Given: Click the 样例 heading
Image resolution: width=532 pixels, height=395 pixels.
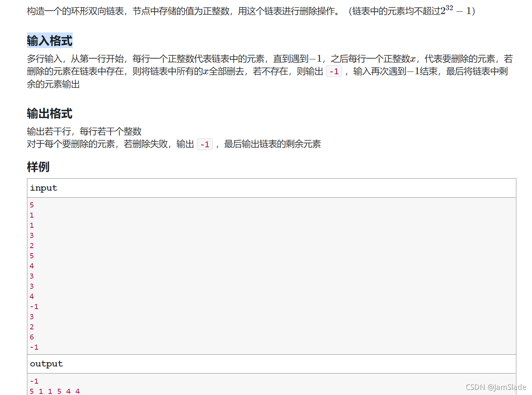Looking at the screenshot, I should pos(38,167).
